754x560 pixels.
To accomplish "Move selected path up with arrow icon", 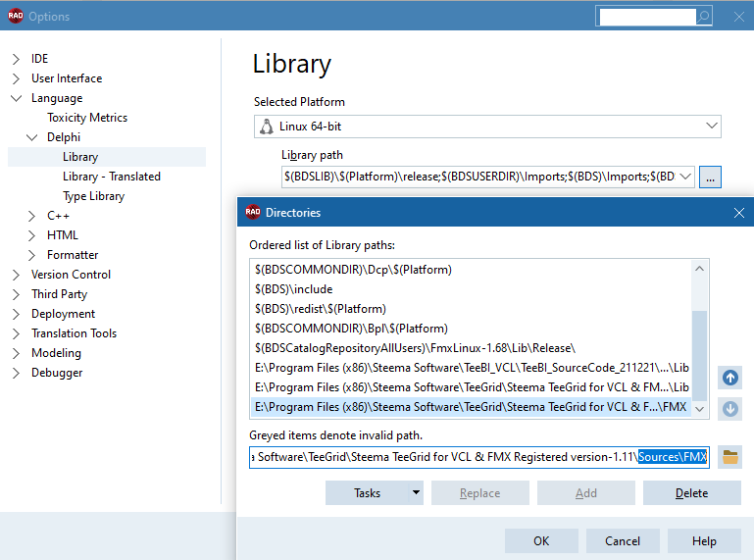I will point(729,378).
